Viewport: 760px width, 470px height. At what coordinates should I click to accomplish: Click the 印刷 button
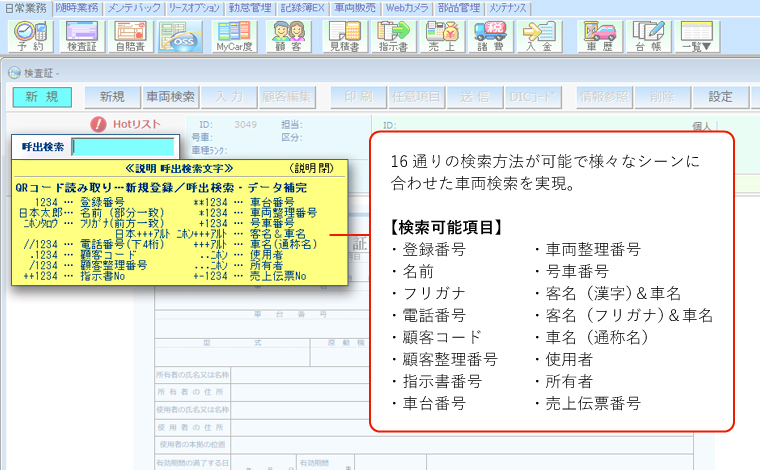pos(359,97)
